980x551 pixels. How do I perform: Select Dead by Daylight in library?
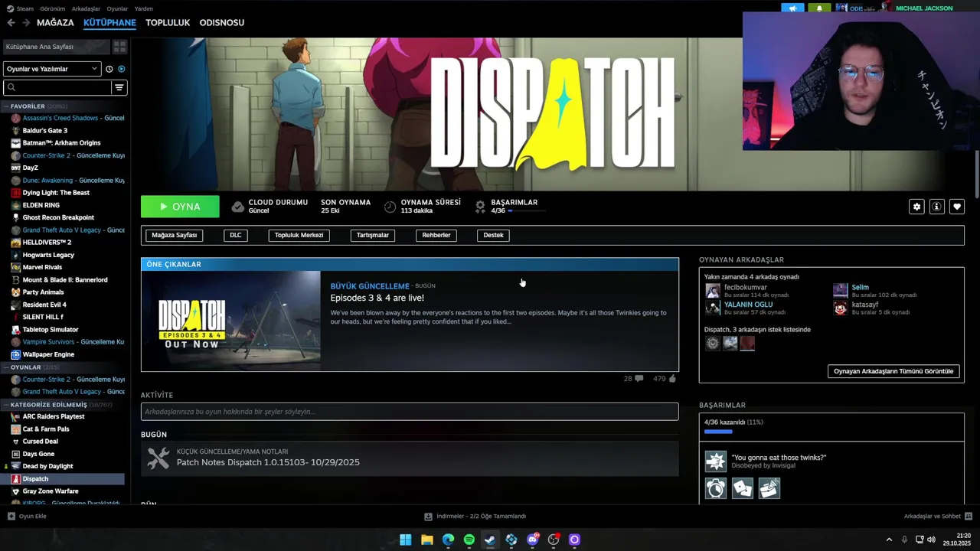[48, 466]
